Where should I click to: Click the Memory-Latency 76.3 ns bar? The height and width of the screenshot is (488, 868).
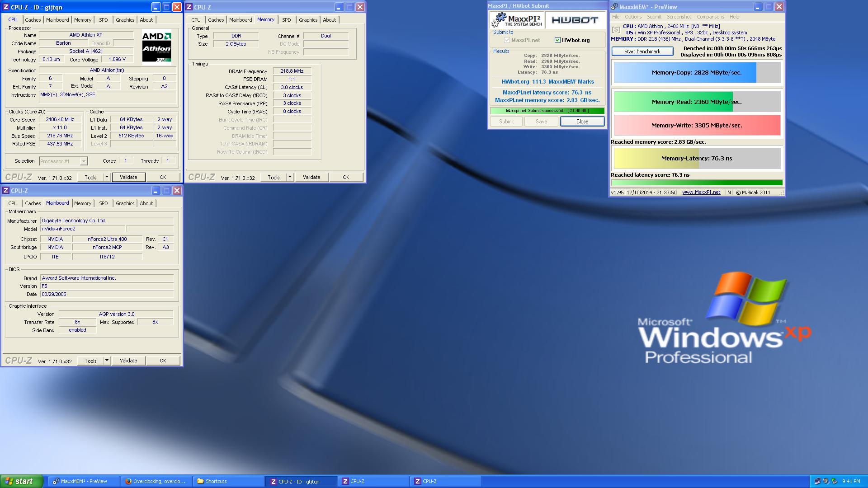697,158
